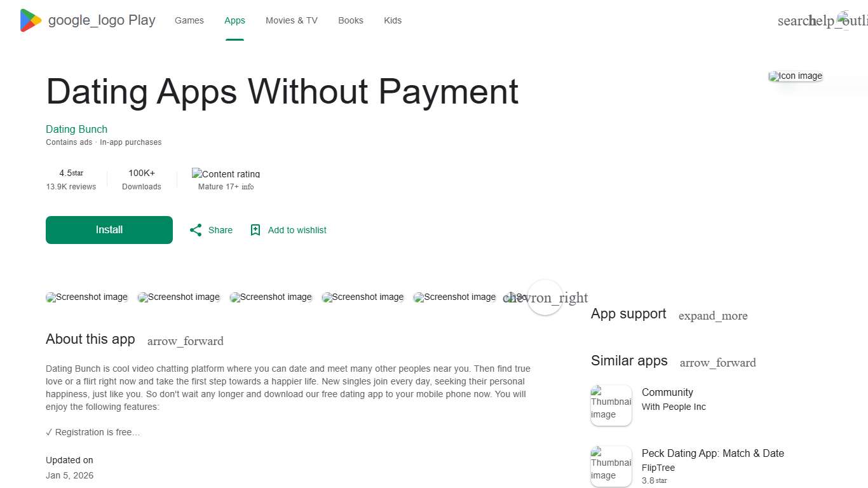Viewport: 868px width, 488px height.
Task: Expand the App support section
Action: coord(713,316)
